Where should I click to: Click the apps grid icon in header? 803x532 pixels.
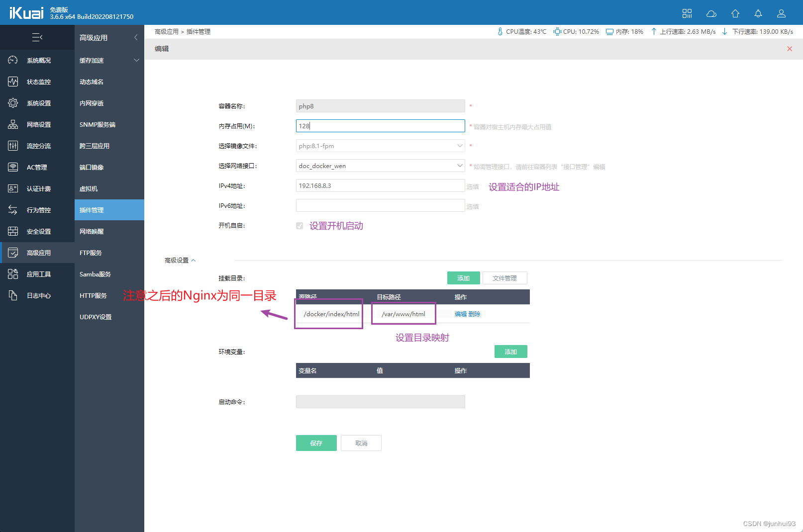(x=687, y=13)
